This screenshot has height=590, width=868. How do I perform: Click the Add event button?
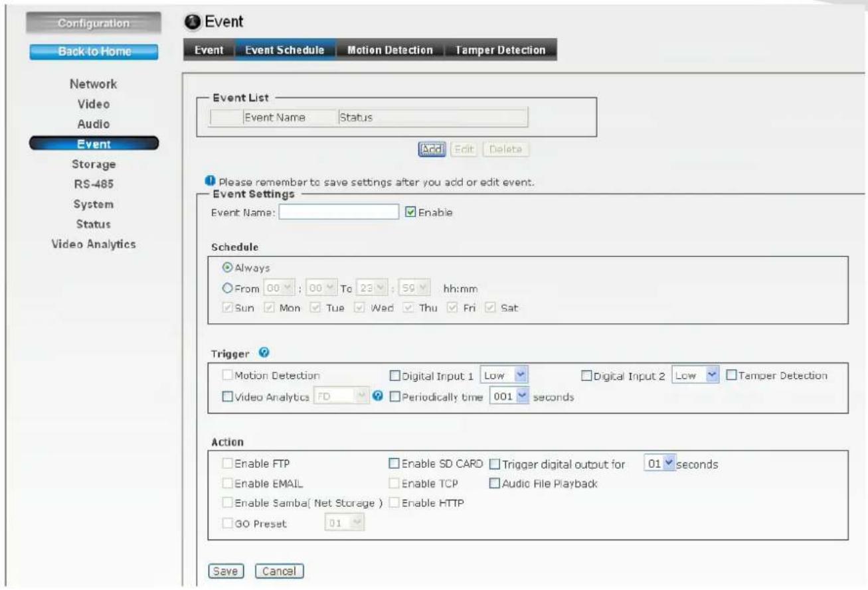[433, 149]
